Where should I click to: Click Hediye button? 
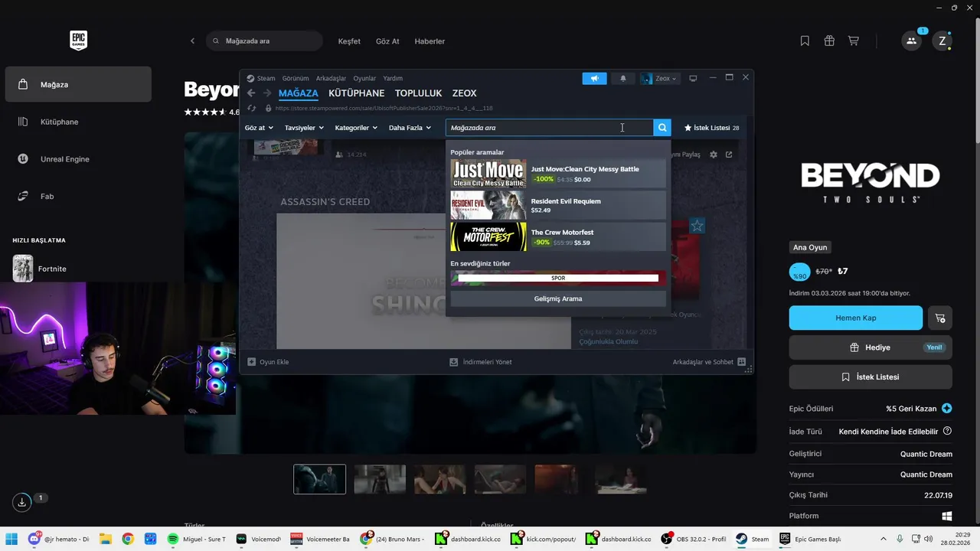(x=871, y=347)
